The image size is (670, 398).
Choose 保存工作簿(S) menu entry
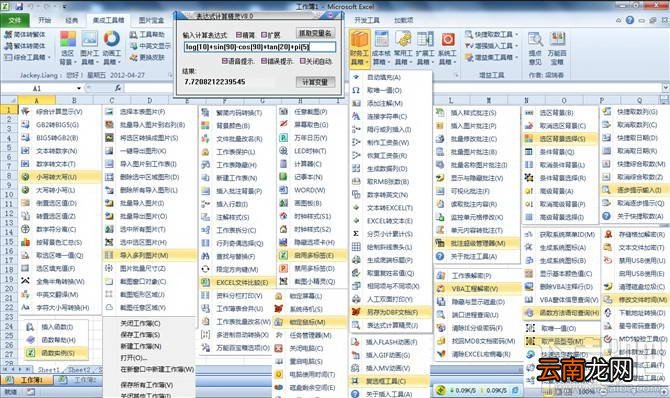pos(140,335)
